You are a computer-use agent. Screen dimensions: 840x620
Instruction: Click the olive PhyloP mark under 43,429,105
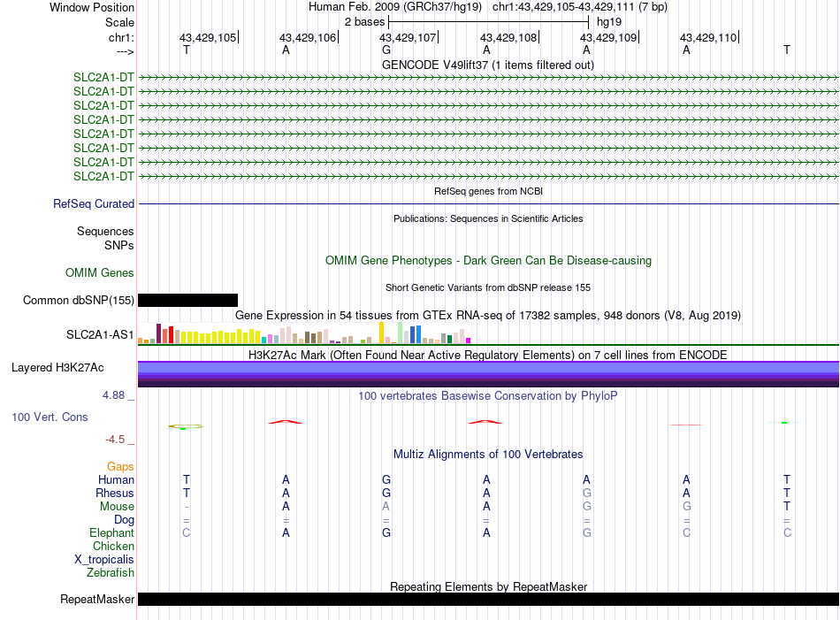coord(186,426)
